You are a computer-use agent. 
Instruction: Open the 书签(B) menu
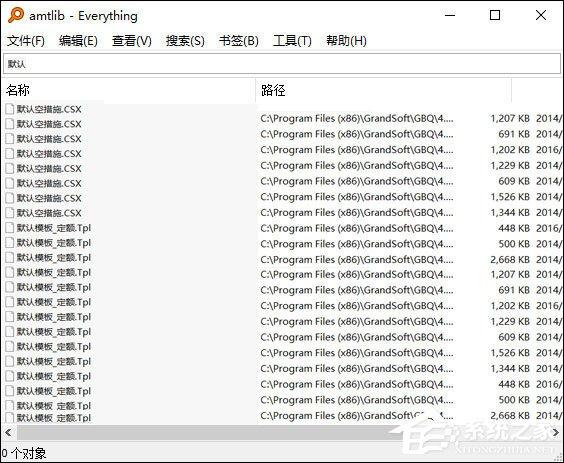239,41
